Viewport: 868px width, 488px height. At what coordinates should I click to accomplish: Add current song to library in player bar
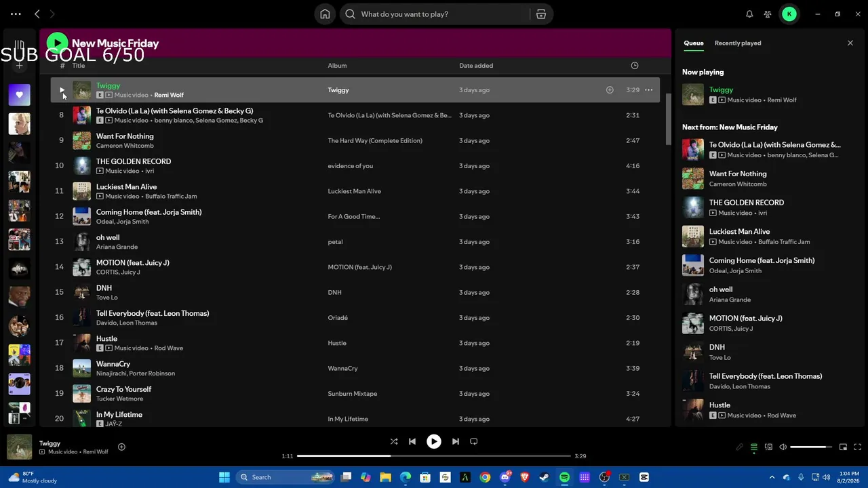point(121,447)
